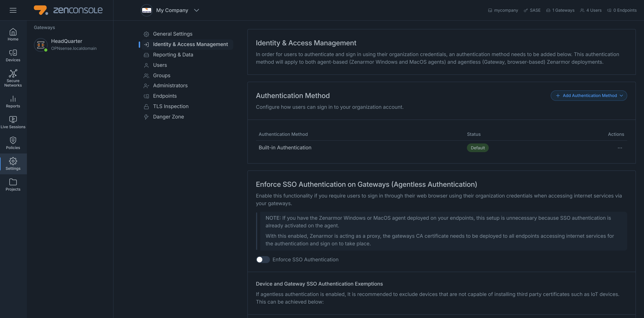Open the hamburger menu icon
Screen dimensions: 644x318
tap(13, 10)
